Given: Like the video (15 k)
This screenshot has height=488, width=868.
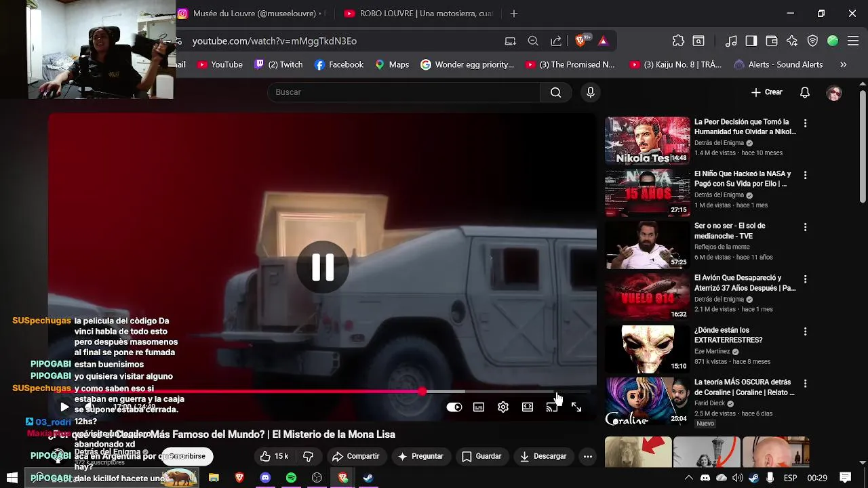Looking at the screenshot, I should [275, 457].
